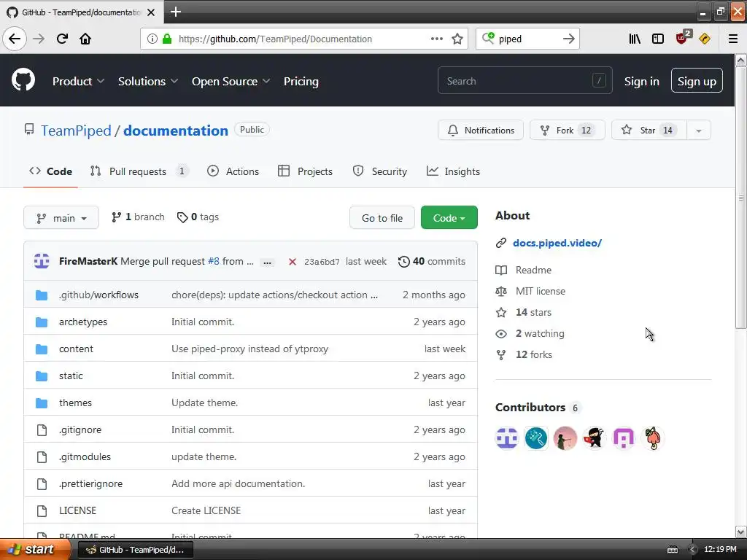View the 40 commits history
Viewport: 747px width, 560px height.
pyautogui.click(x=432, y=262)
